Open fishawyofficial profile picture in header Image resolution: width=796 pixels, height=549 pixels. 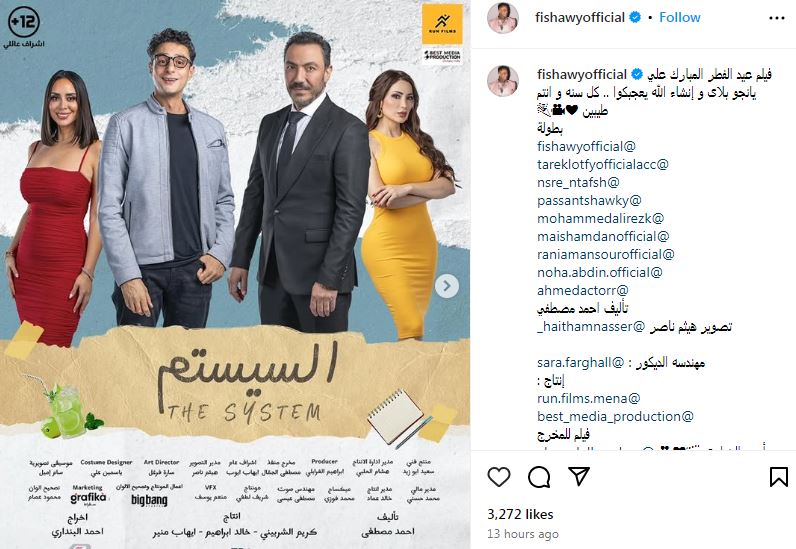(503, 18)
